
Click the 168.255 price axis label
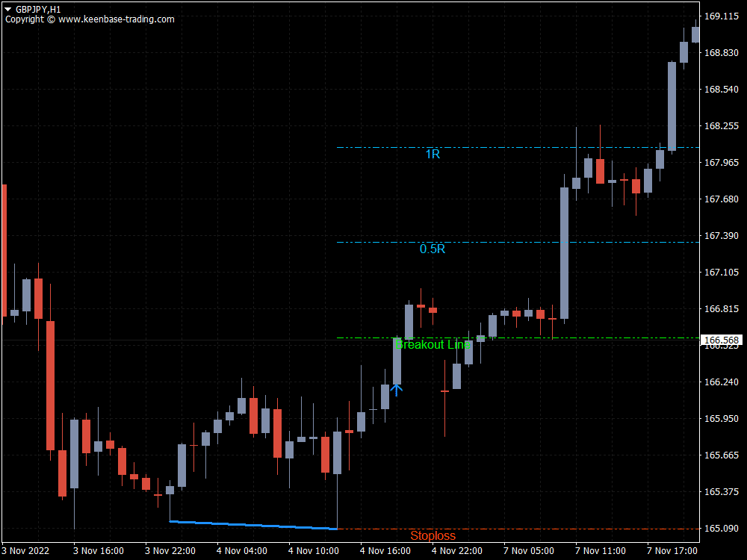[x=722, y=126]
